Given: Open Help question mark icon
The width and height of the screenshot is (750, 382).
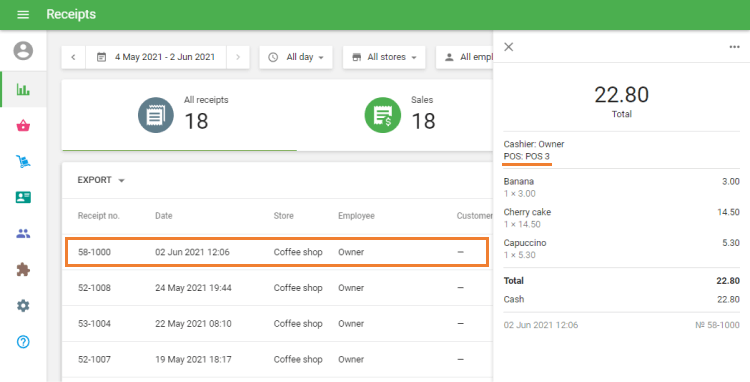Looking at the screenshot, I should click(x=23, y=341).
